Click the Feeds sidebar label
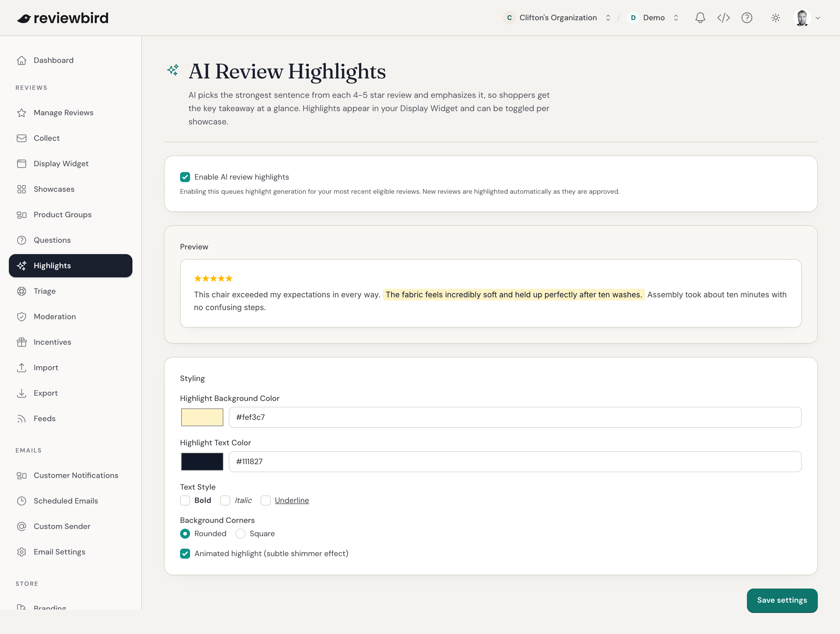Viewport: 840px width, 634px height. coord(44,419)
